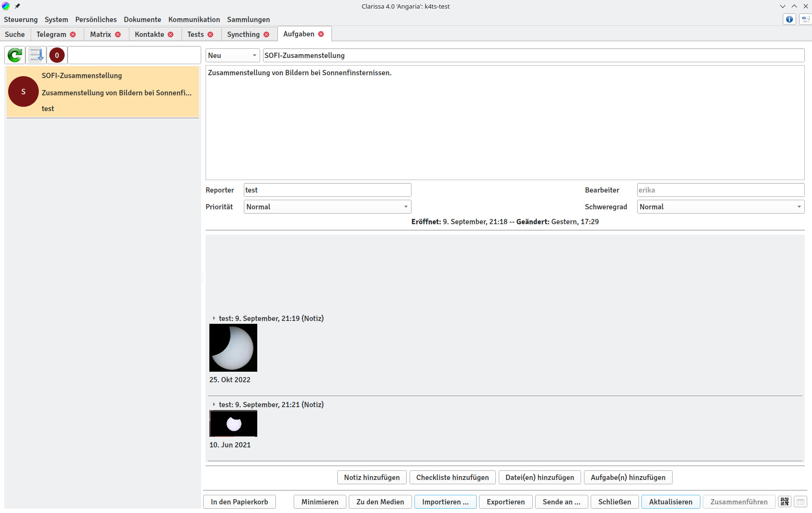Click the calendar icon at bottom right
Screen dimensions: 812x513
click(801, 502)
